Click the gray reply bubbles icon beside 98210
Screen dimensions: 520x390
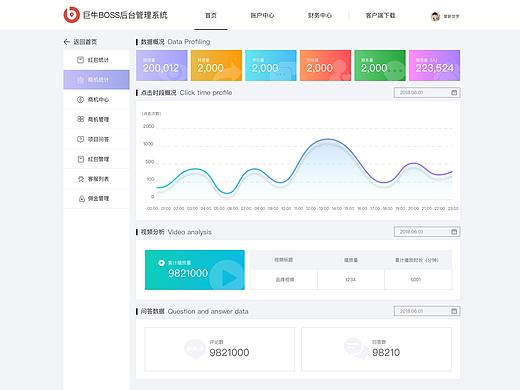(x=356, y=348)
